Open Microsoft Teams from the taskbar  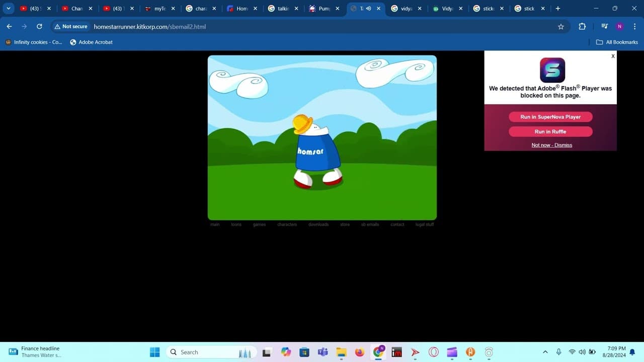[323, 352]
